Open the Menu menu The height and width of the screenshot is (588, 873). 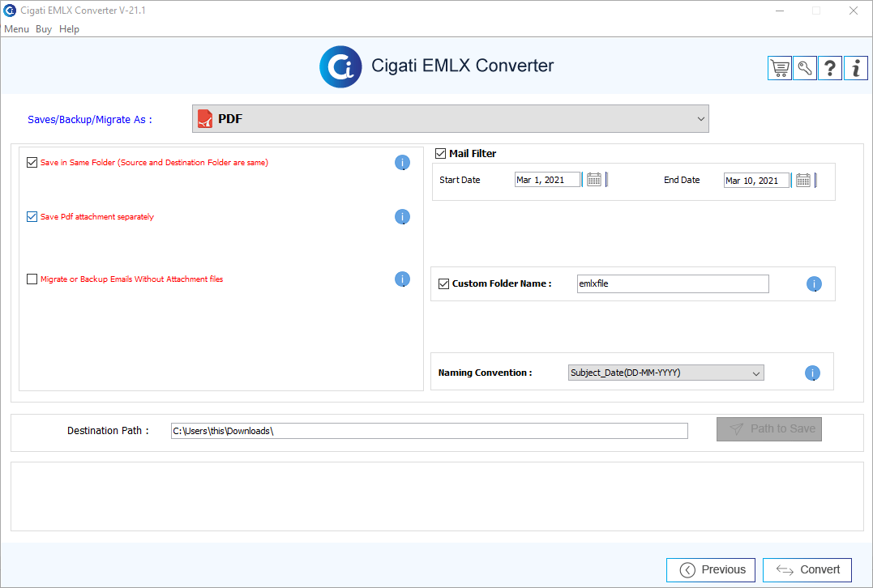(16, 29)
